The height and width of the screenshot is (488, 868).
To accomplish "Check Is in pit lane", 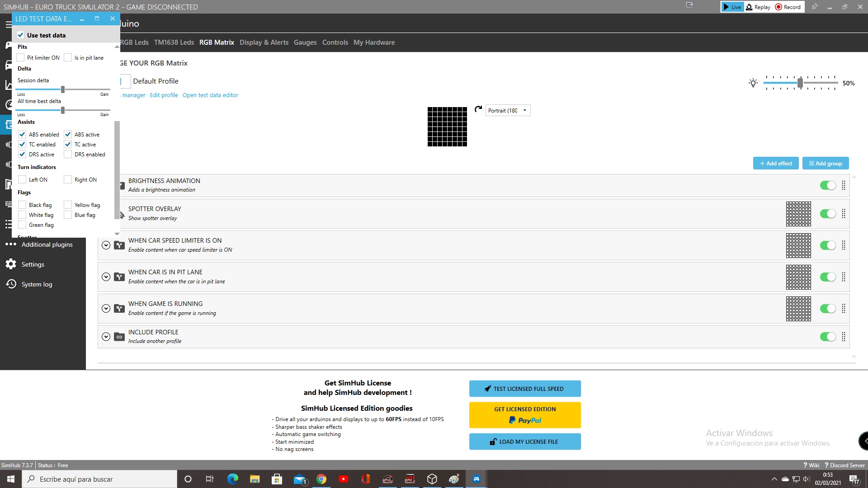I will [x=68, y=57].
